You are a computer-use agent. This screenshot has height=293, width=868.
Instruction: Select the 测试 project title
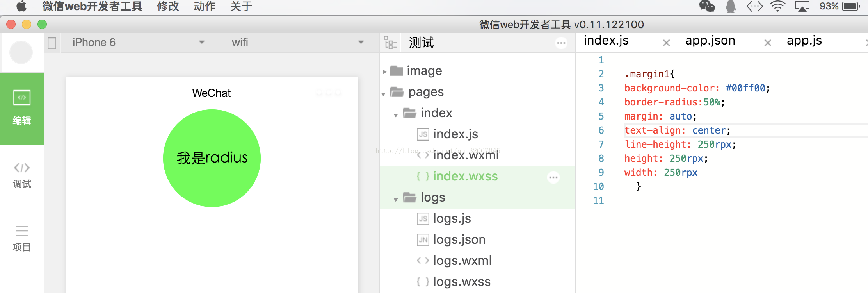click(422, 42)
